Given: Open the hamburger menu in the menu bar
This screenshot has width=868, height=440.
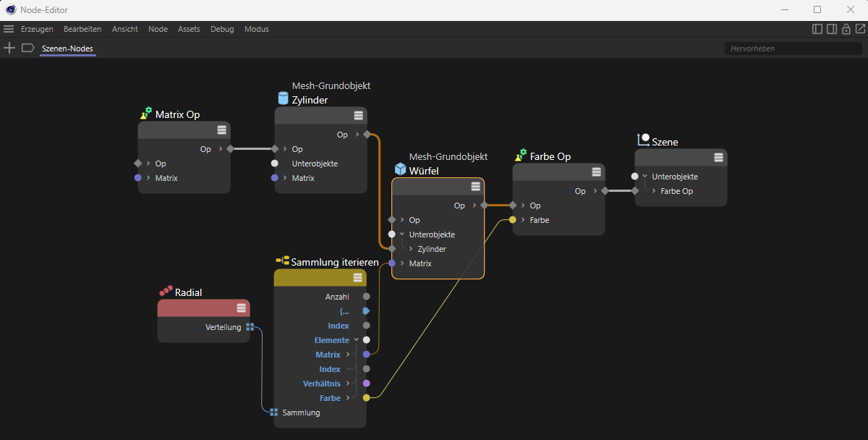Looking at the screenshot, I should pyautogui.click(x=9, y=29).
